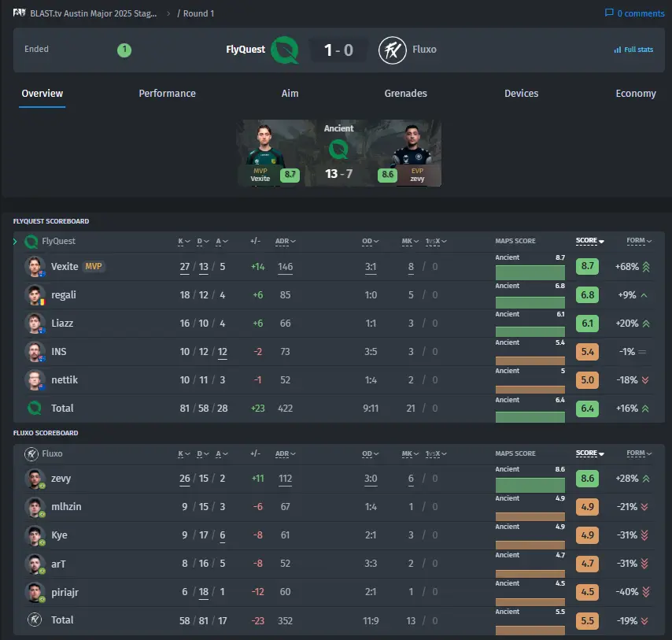
Task: Click Kye's player avatar
Action: tap(35, 535)
